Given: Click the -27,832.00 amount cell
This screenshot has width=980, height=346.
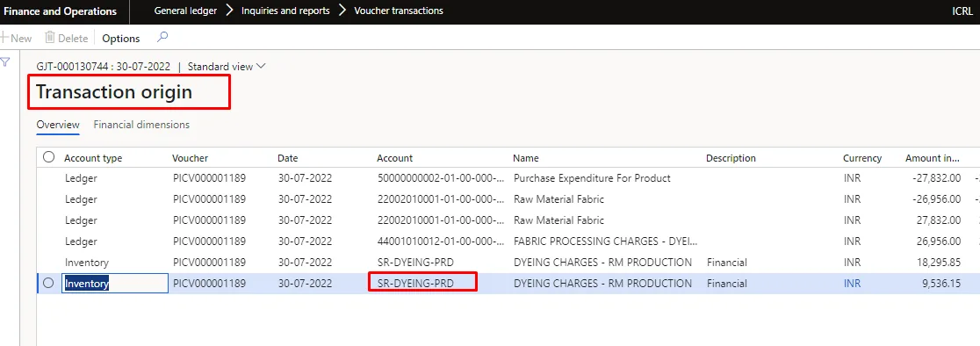Looking at the screenshot, I should tap(936, 178).
